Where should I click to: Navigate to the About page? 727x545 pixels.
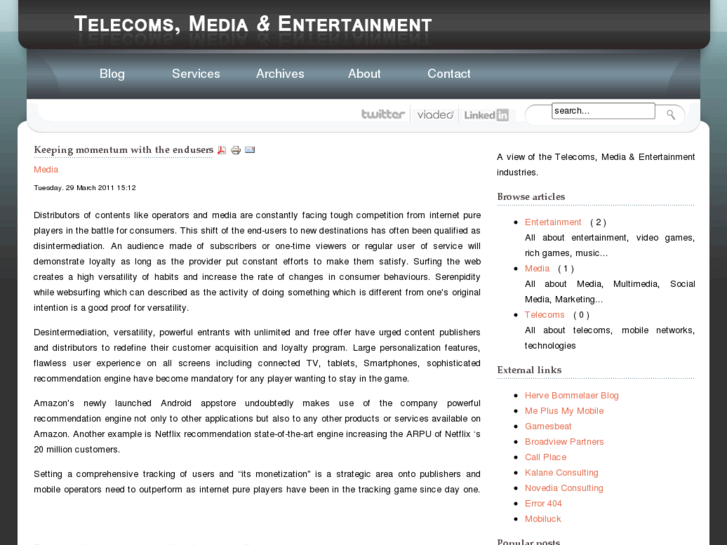(x=364, y=74)
